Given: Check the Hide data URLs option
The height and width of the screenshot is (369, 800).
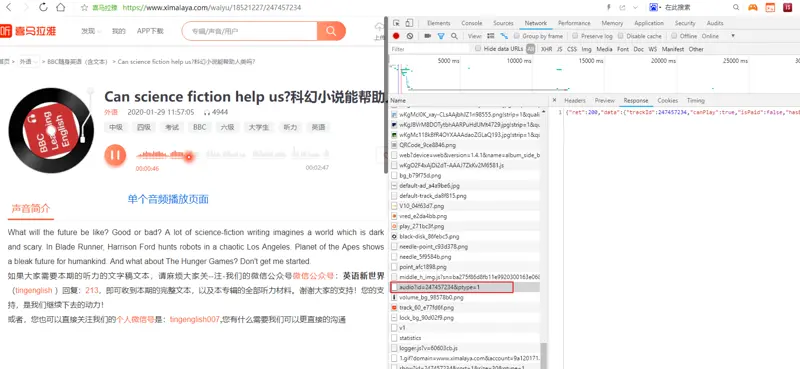Looking at the screenshot, I should point(478,49).
